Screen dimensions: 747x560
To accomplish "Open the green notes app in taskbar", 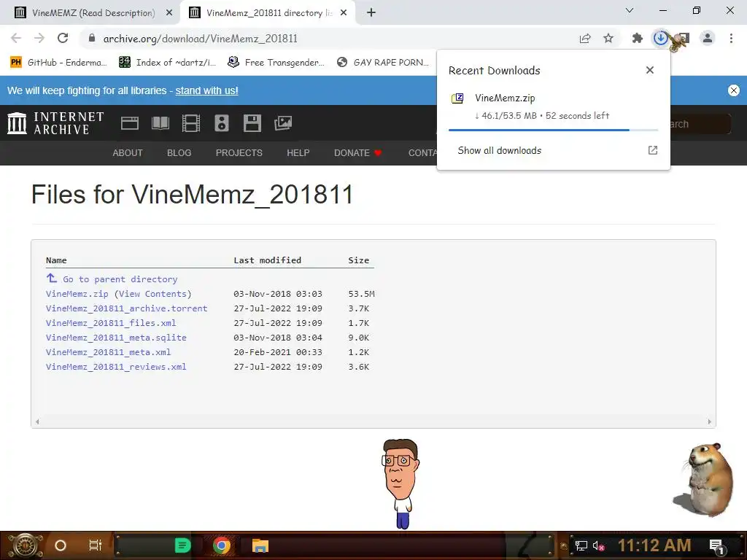I will click(182, 545).
